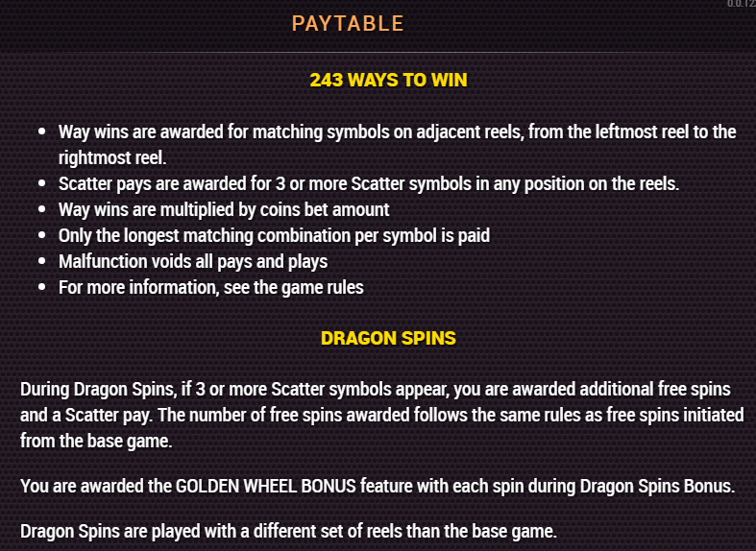Click the DRAGON SPINS section heading
The height and width of the screenshot is (551, 756).
pos(388,338)
